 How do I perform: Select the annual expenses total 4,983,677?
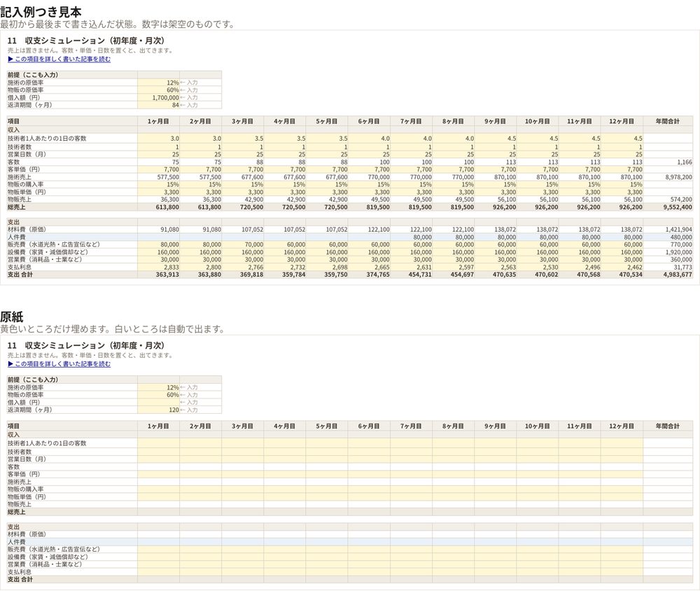point(668,274)
